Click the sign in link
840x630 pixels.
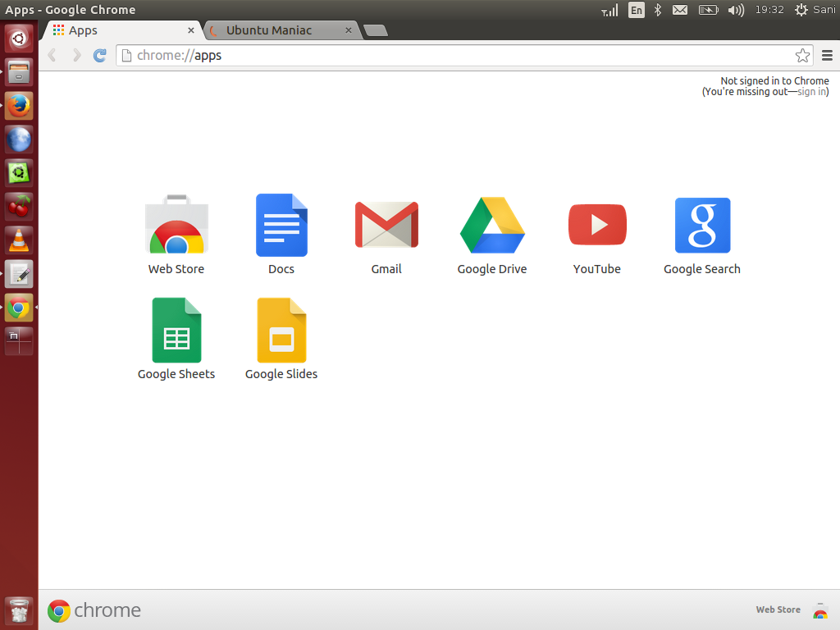coord(811,92)
